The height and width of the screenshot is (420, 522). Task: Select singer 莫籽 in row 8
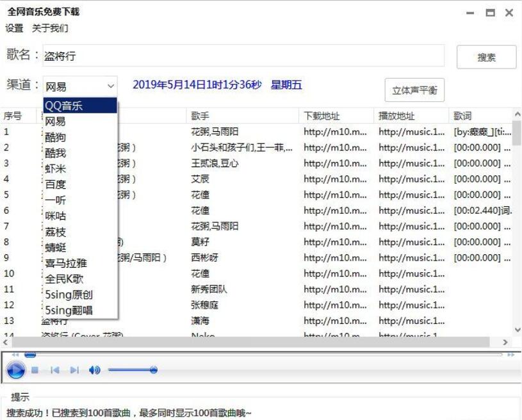(200, 242)
